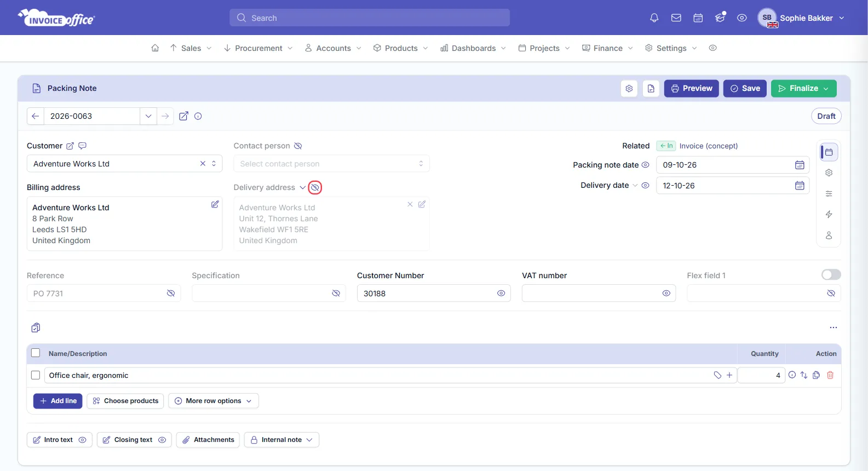Toggle Contact person visibility icon
The width and height of the screenshot is (868, 471).
tap(298, 146)
